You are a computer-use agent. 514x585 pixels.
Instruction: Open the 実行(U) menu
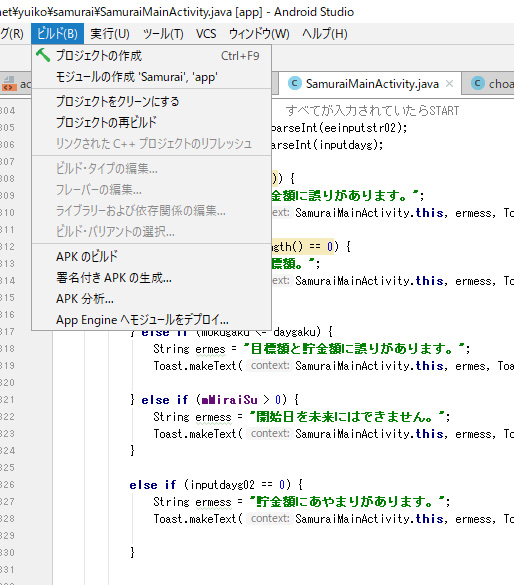(x=110, y=34)
